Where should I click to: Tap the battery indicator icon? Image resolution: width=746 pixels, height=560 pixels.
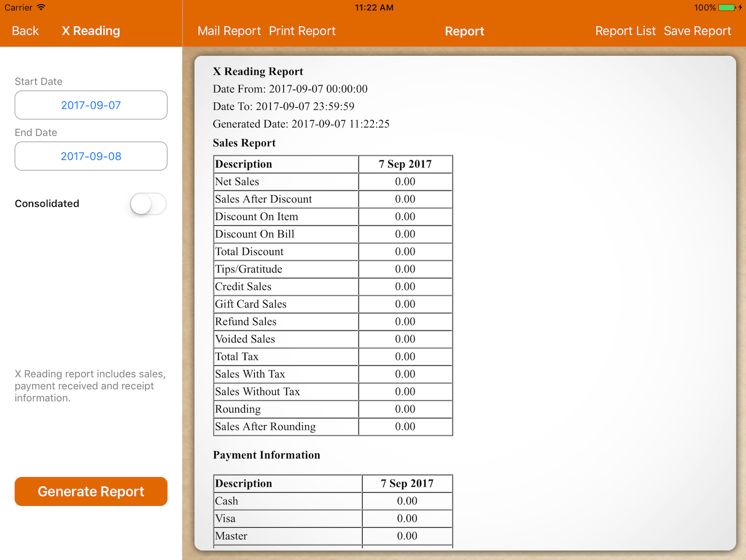point(727,7)
